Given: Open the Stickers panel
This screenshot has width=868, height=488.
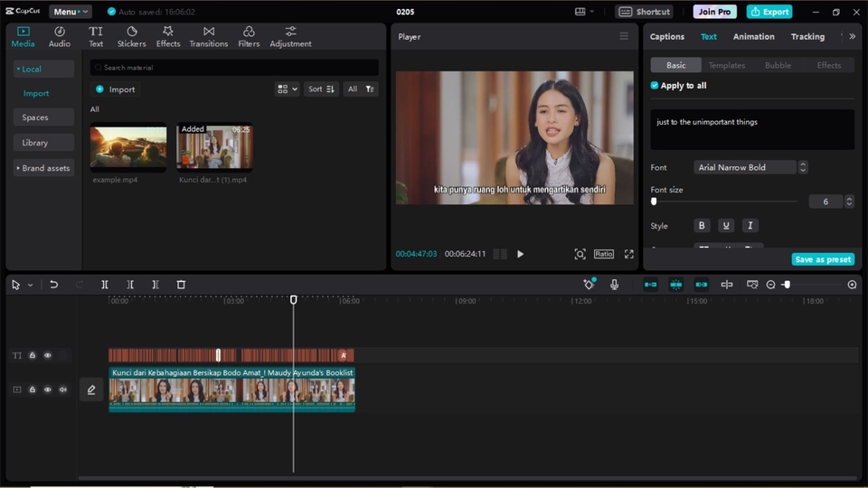Looking at the screenshot, I should (131, 36).
